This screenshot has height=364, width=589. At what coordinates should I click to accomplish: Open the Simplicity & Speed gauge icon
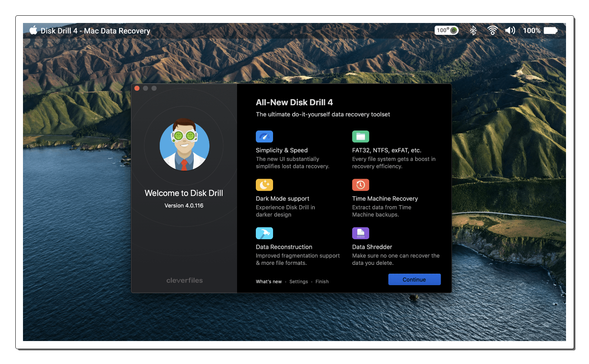[x=264, y=137]
